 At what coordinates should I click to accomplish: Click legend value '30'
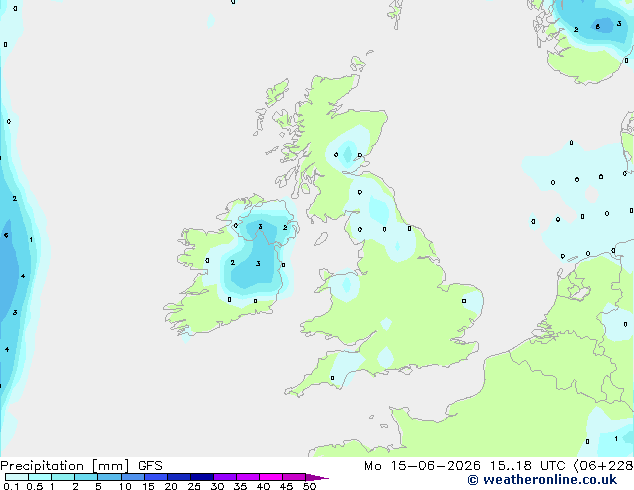click(x=217, y=486)
